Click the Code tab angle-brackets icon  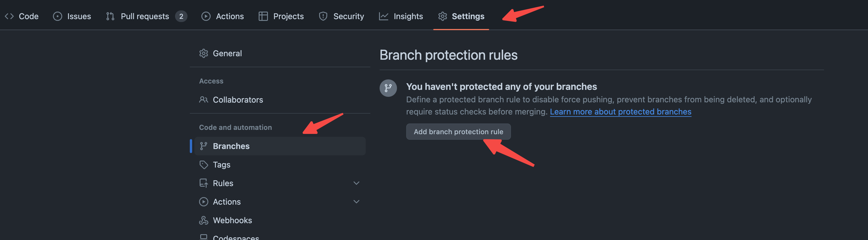(9, 16)
